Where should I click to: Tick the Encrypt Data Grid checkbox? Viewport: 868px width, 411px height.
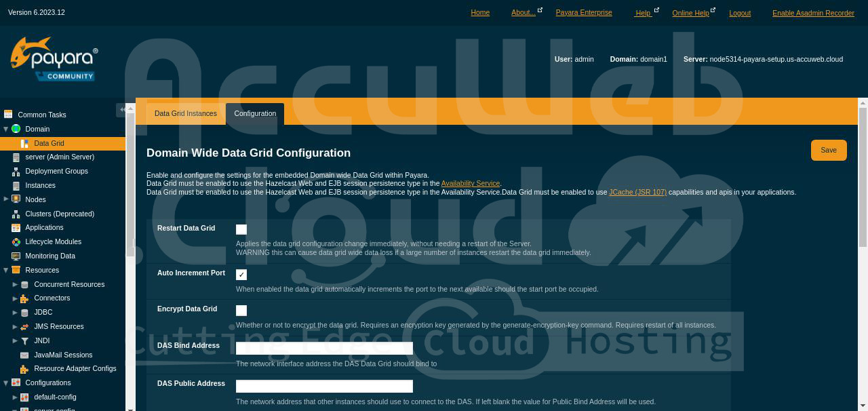click(x=241, y=311)
